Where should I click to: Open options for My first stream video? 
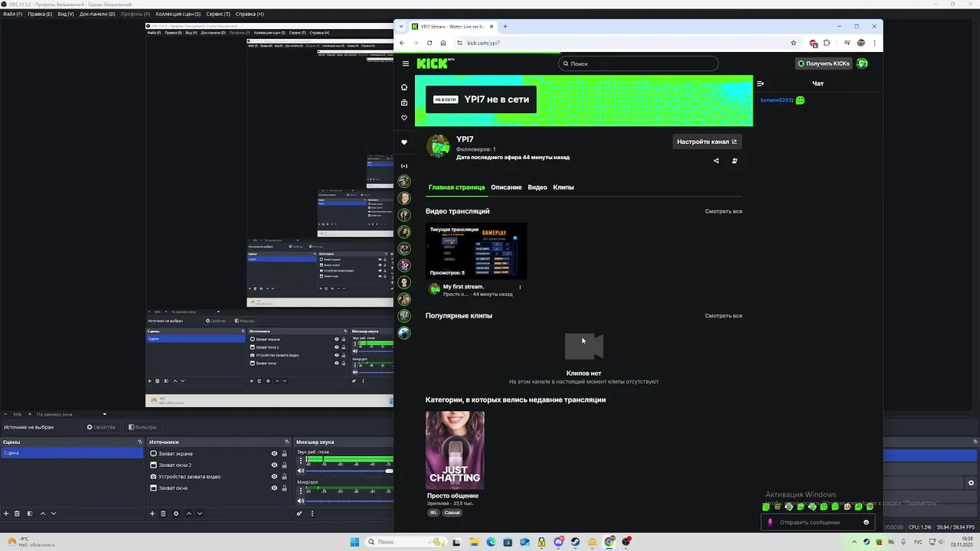pyautogui.click(x=520, y=288)
